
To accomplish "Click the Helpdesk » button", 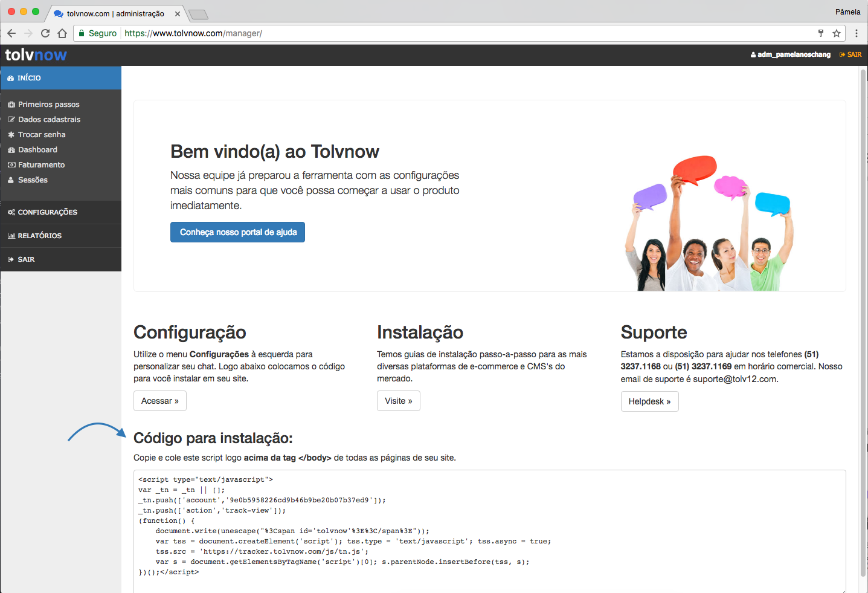I will click(x=650, y=401).
